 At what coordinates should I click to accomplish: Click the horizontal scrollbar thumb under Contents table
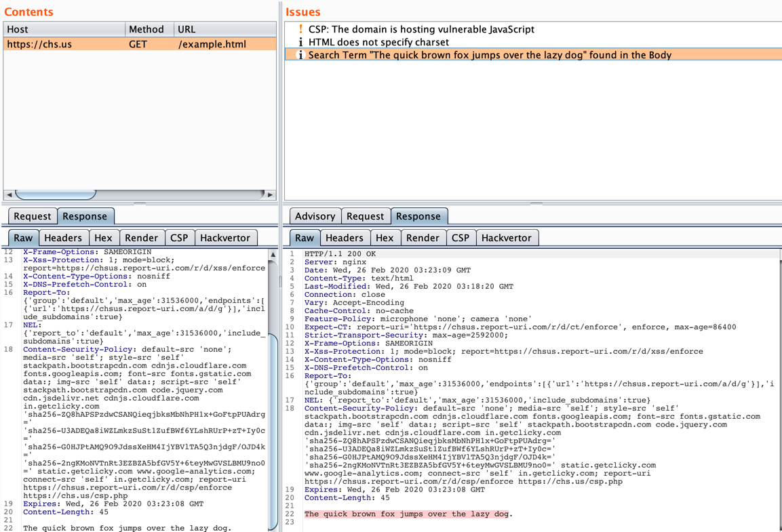pyautogui.click(x=56, y=195)
